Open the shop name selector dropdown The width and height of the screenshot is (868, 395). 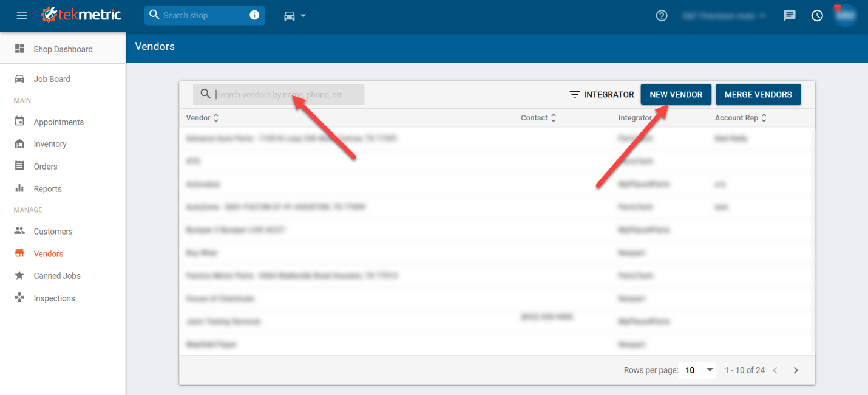724,16
